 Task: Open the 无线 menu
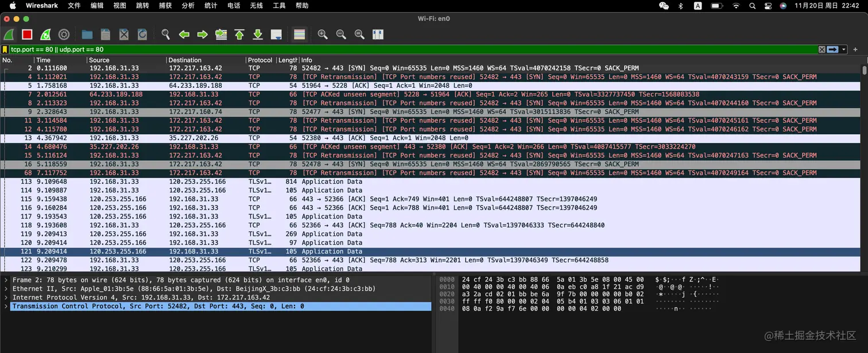click(x=257, y=6)
